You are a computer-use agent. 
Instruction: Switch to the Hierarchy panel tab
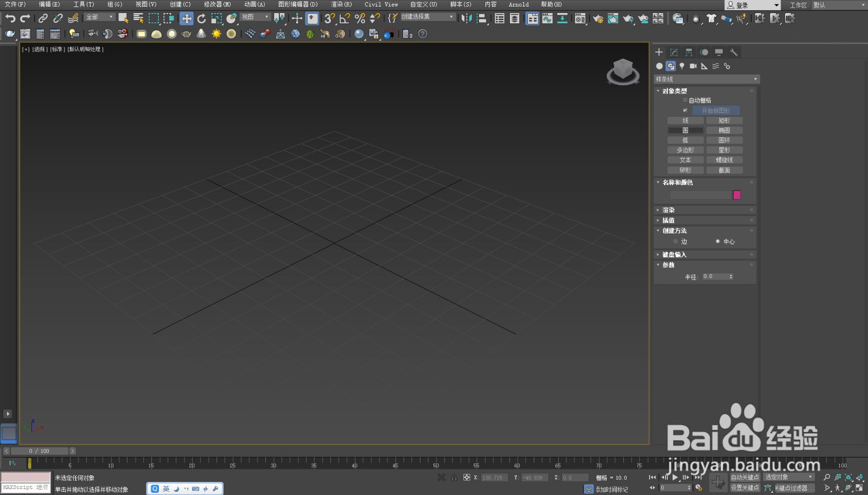click(689, 52)
